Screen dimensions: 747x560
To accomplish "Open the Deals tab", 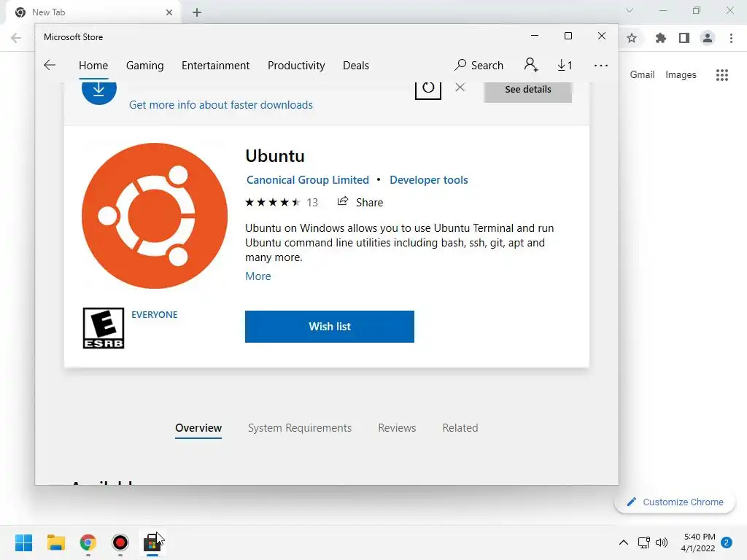I will pyautogui.click(x=356, y=65).
